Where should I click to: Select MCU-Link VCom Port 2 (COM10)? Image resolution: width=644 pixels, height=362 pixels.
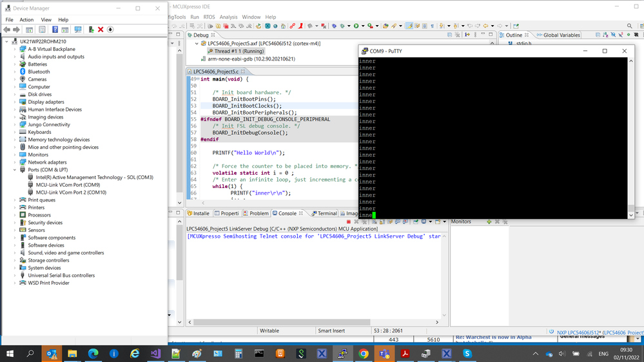pyautogui.click(x=71, y=193)
